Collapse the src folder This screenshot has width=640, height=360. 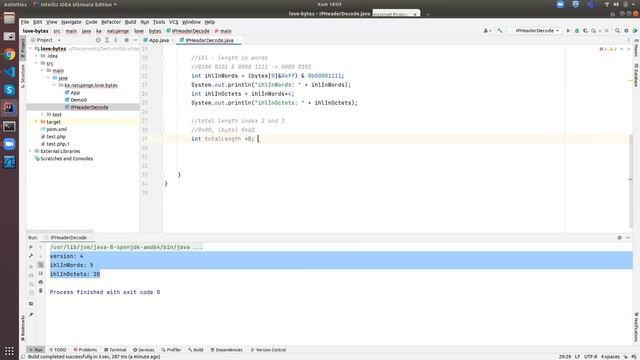point(37,63)
